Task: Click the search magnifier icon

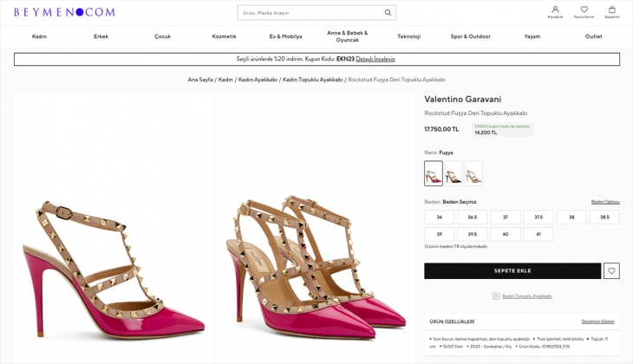Action: [x=388, y=13]
